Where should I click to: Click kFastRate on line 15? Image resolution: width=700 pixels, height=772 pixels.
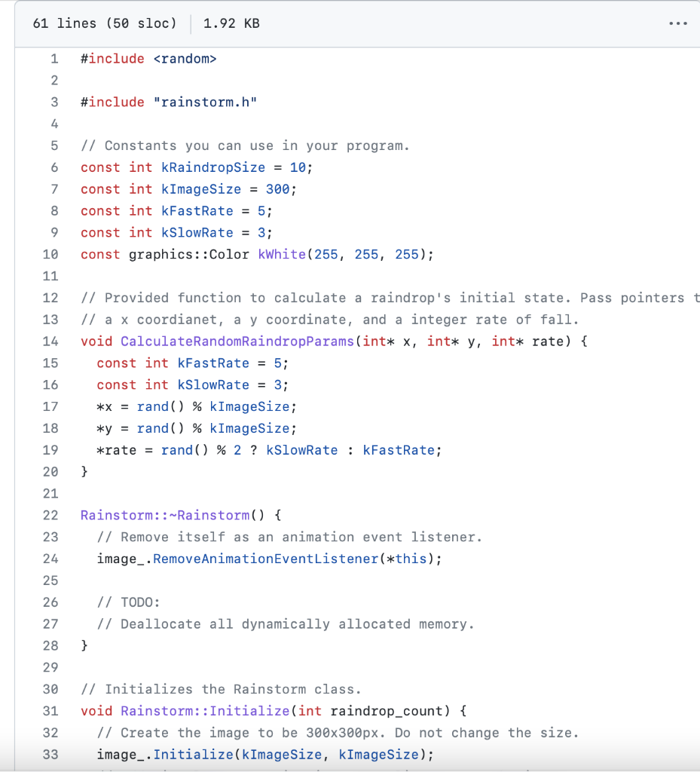click(x=213, y=363)
